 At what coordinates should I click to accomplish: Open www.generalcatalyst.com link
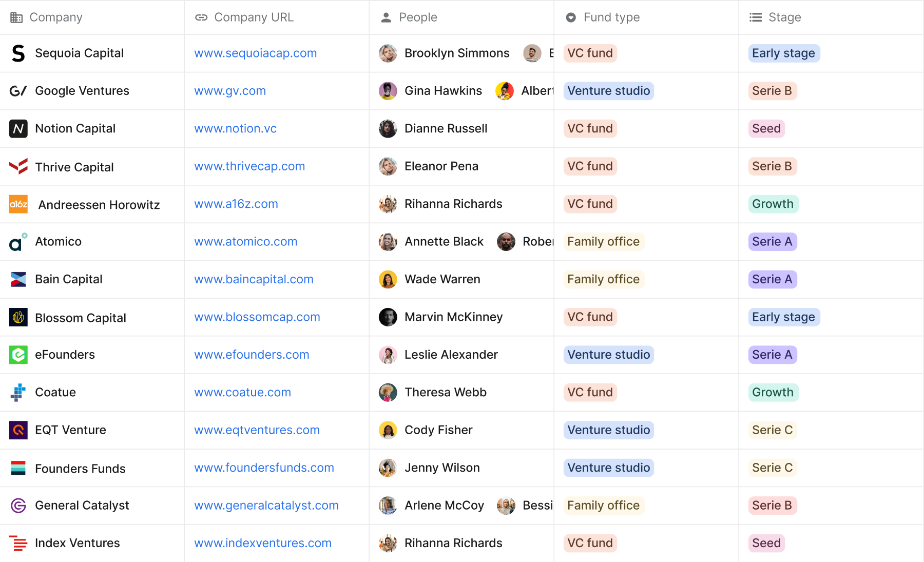pyautogui.click(x=266, y=506)
